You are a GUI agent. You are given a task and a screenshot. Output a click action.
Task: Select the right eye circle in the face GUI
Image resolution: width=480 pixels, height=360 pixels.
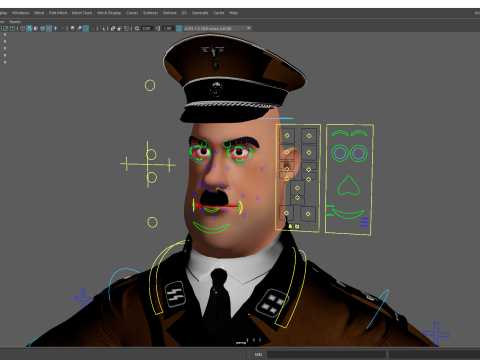point(359,153)
